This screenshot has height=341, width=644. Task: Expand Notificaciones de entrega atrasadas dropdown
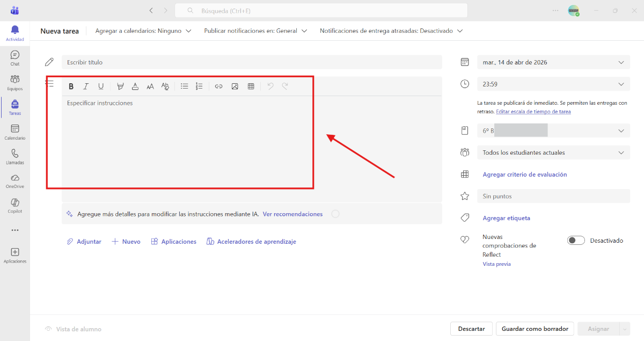[391, 31]
